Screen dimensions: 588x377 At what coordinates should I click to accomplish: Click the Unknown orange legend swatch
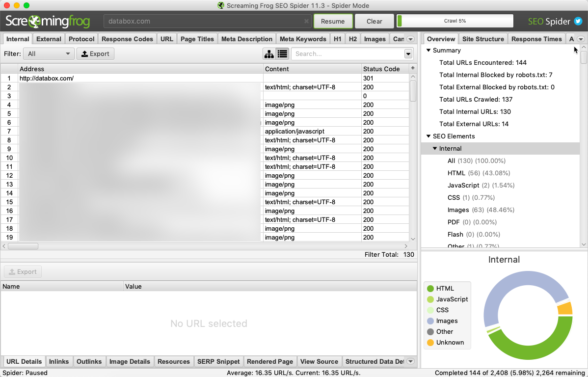point(430,343)
